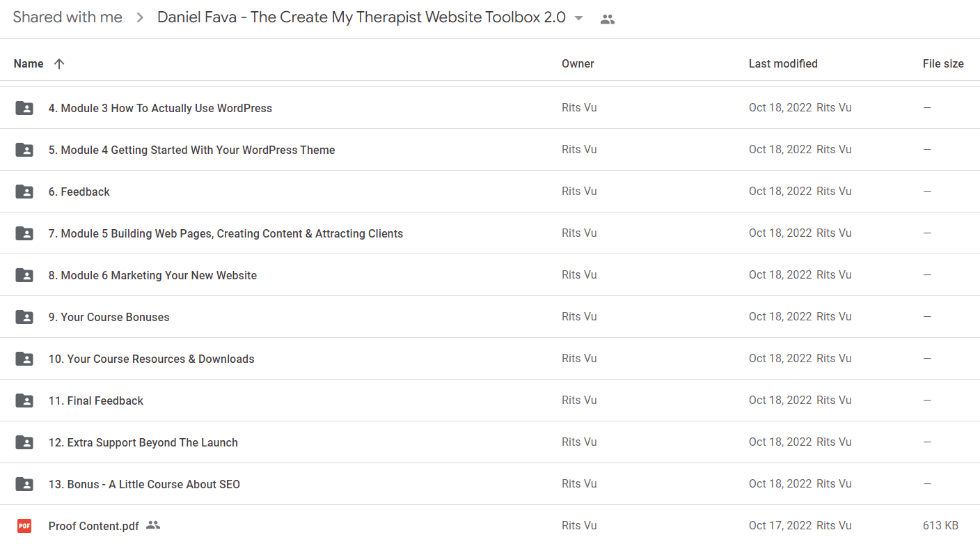
Task: Click the File size column header
Action: click(943, 63)
